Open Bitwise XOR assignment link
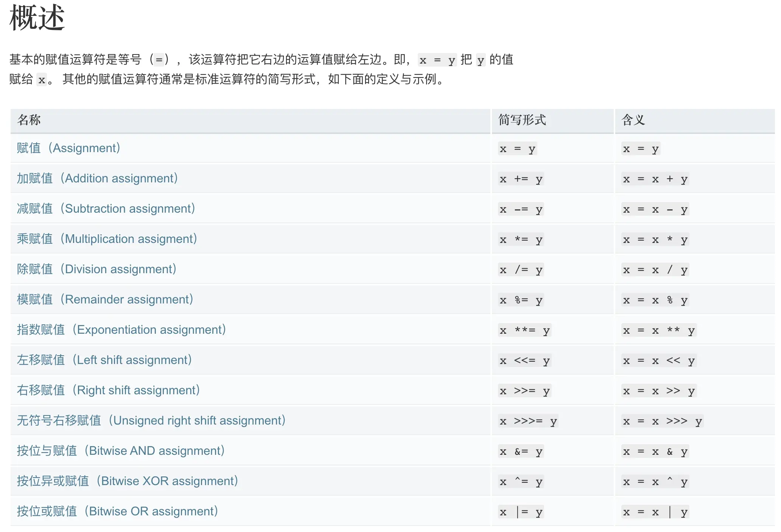 point(128,481)
